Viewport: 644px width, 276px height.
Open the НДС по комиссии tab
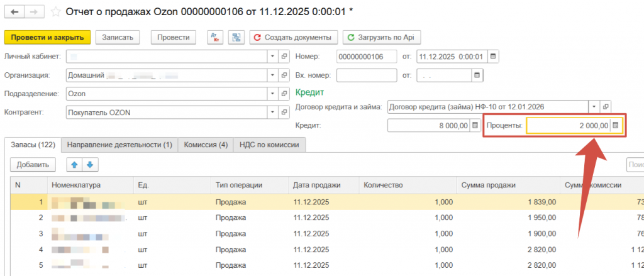pyautogui.click(x=270, y=145)
